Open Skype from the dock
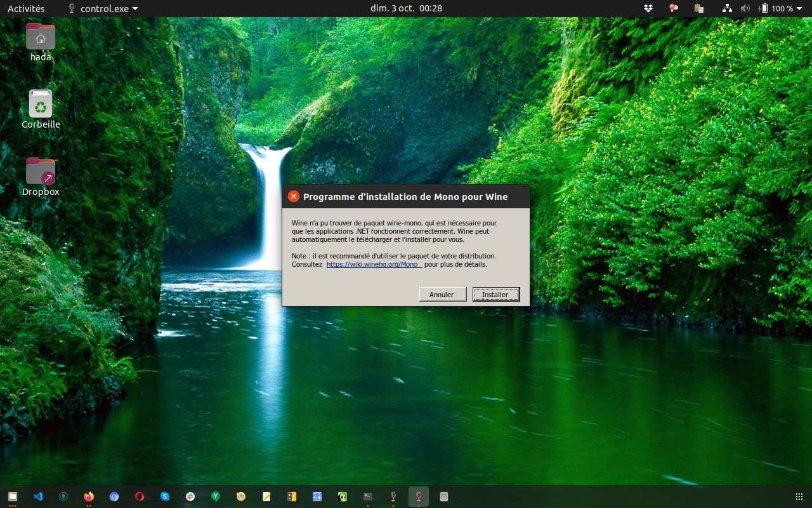 point(165,497)
